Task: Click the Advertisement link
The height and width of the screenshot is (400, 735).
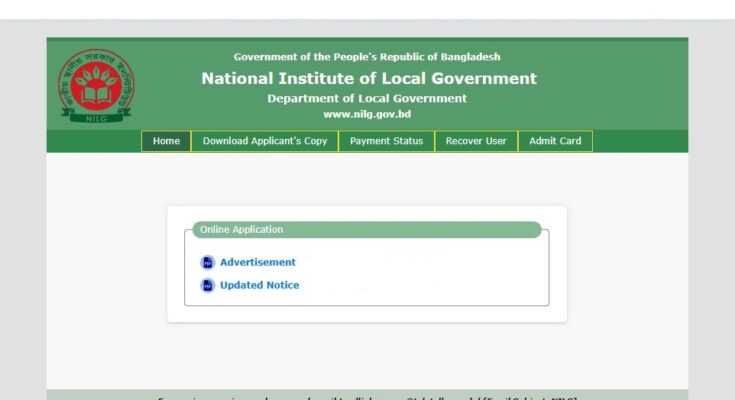Action: click(x=258, y=262)
